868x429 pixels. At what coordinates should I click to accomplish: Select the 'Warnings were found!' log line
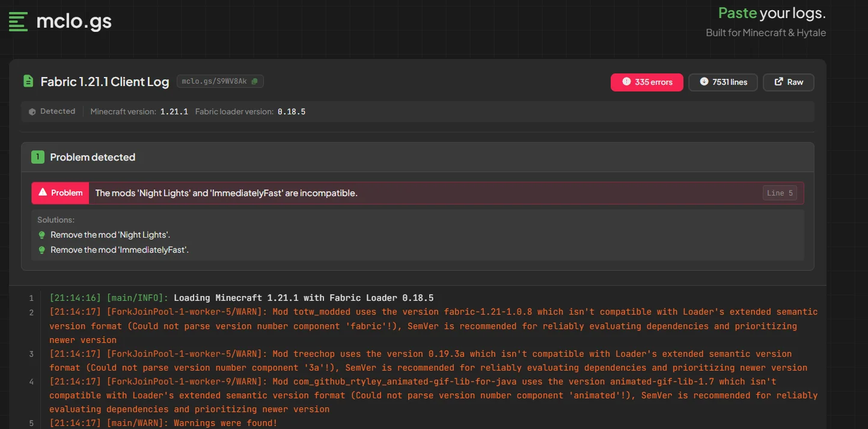tap(164, 424)
